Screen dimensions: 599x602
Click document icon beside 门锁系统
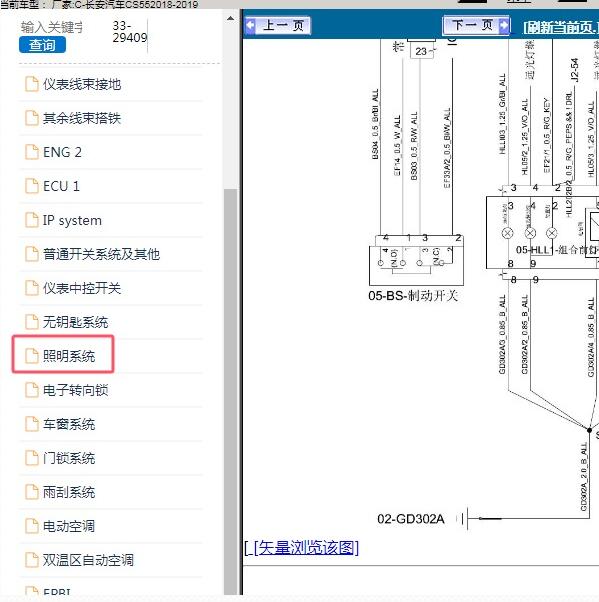tap(32, 458)
